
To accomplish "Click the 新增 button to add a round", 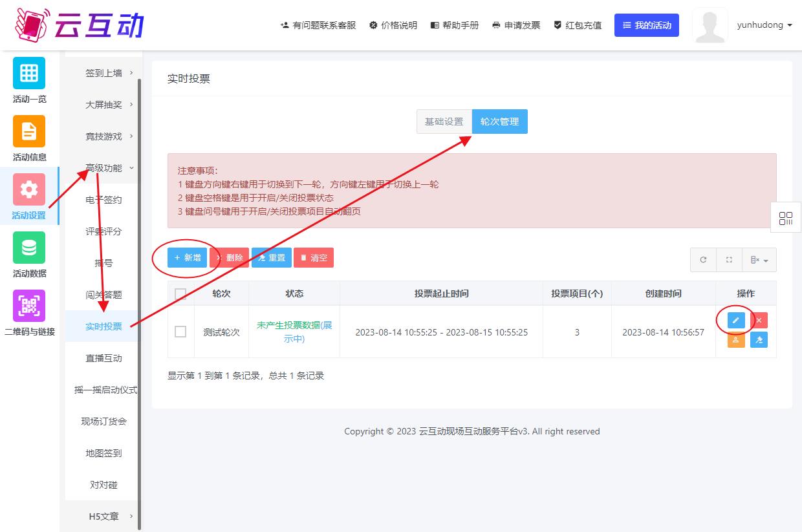I will pyautogui.click(x=187, y=257).
